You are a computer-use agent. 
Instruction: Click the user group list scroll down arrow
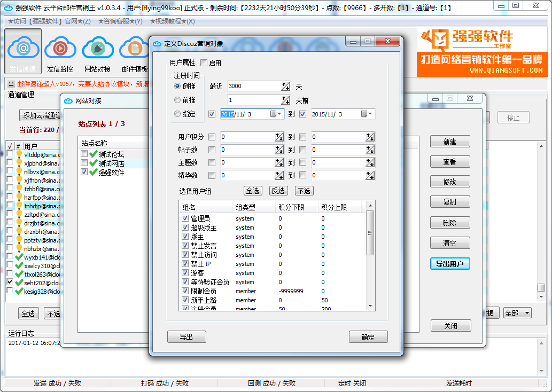point(370,306)
